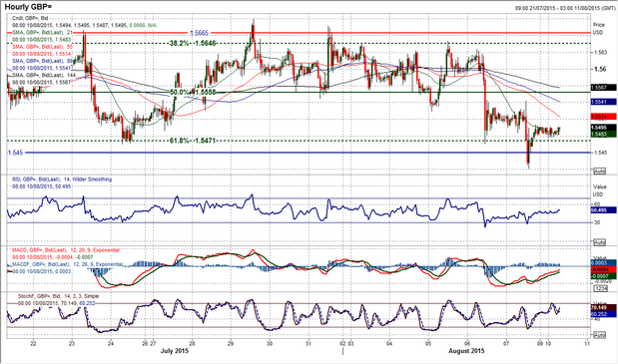Click the 38.2% Fibonacci level label
The width and height of the screenshot is (618, 364).
click(x=193, y=43)
